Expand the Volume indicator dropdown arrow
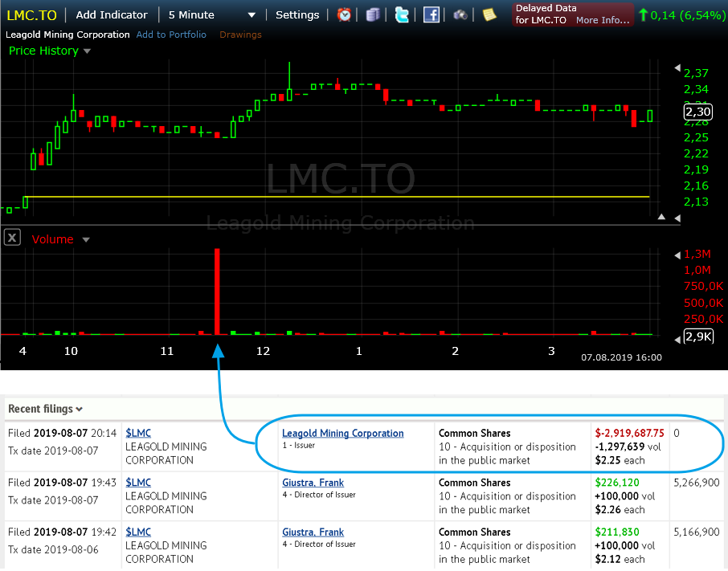The height and width of the screenshot is (571, 728). click(x=86, y=239)
